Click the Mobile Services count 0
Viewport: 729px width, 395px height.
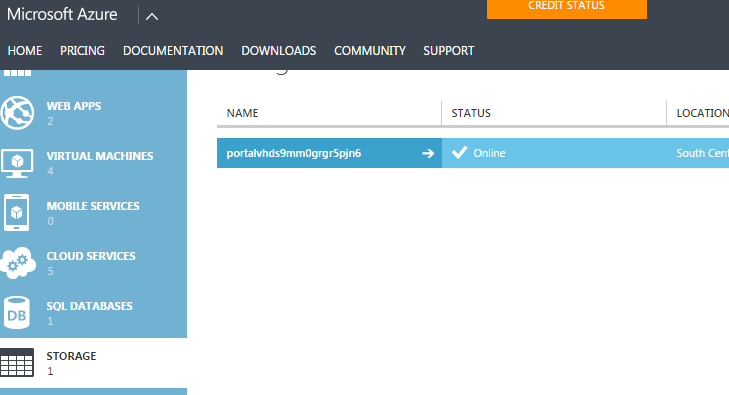(50, 221)
